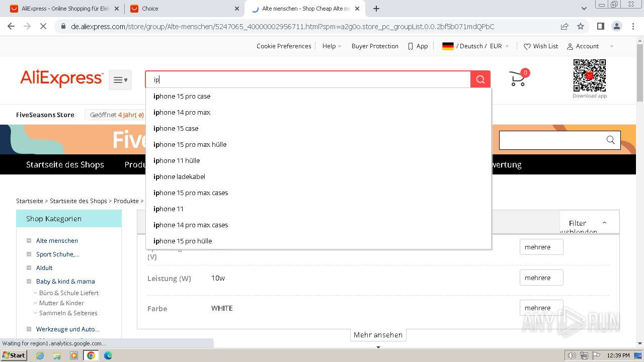644x362 pixels.
Task: Open Windows Start menu
Action: click(15, 355)
